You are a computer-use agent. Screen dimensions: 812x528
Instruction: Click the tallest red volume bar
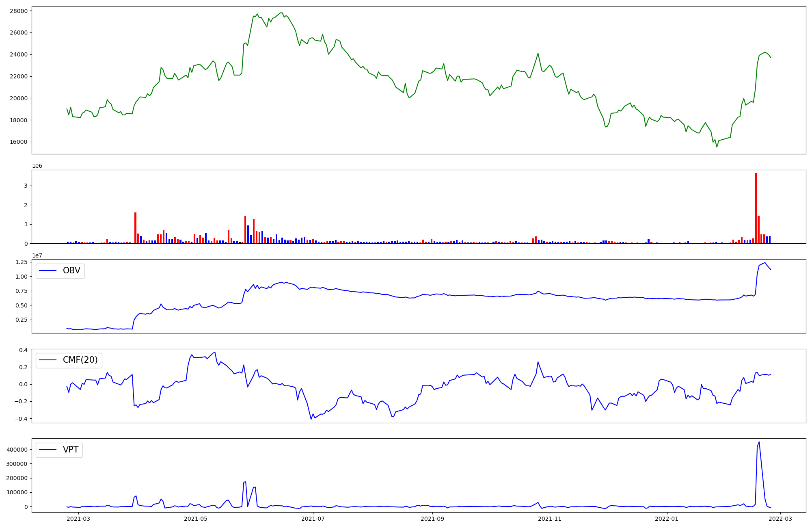756,208
